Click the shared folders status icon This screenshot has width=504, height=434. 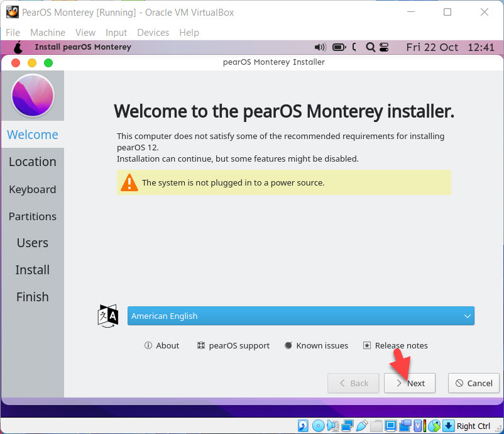click(x=376, y=426)
